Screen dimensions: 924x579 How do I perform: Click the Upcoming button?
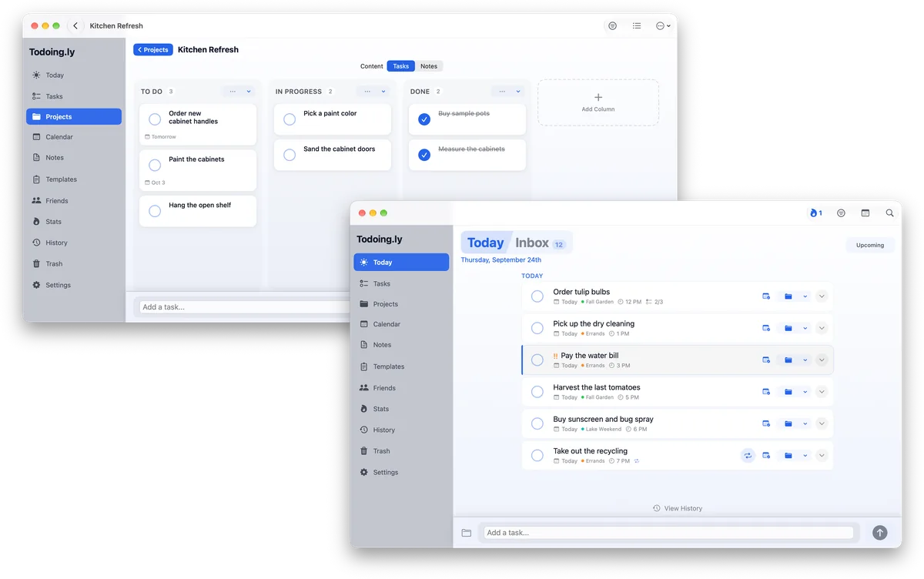point(870,245)
